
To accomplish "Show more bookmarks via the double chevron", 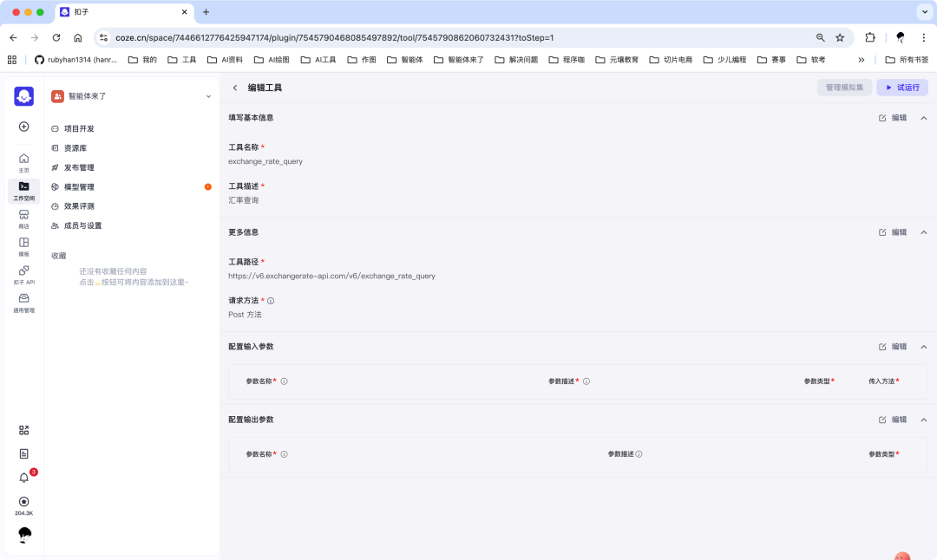I will (862, 60).
